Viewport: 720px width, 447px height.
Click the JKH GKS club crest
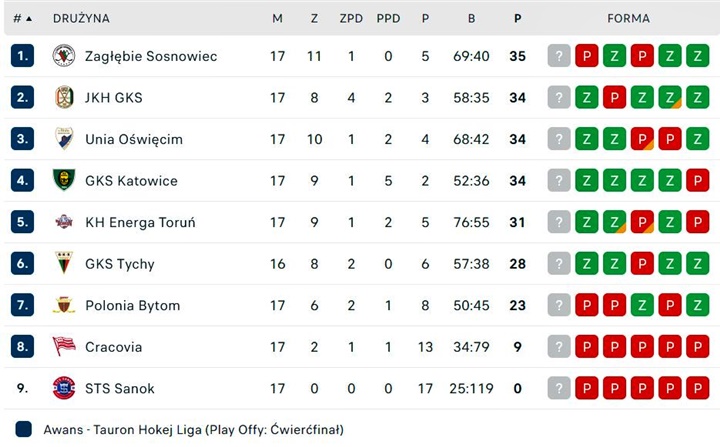click(64, 97)
